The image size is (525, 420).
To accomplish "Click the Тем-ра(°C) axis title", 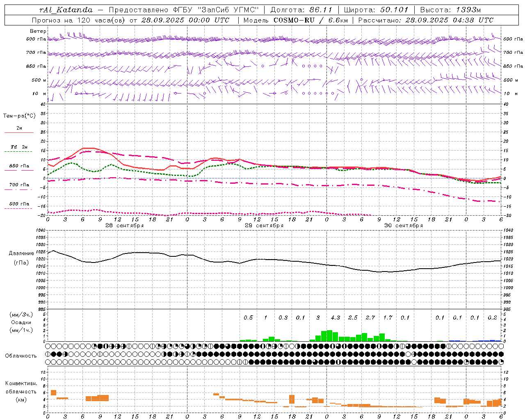I will click(19, 116).
